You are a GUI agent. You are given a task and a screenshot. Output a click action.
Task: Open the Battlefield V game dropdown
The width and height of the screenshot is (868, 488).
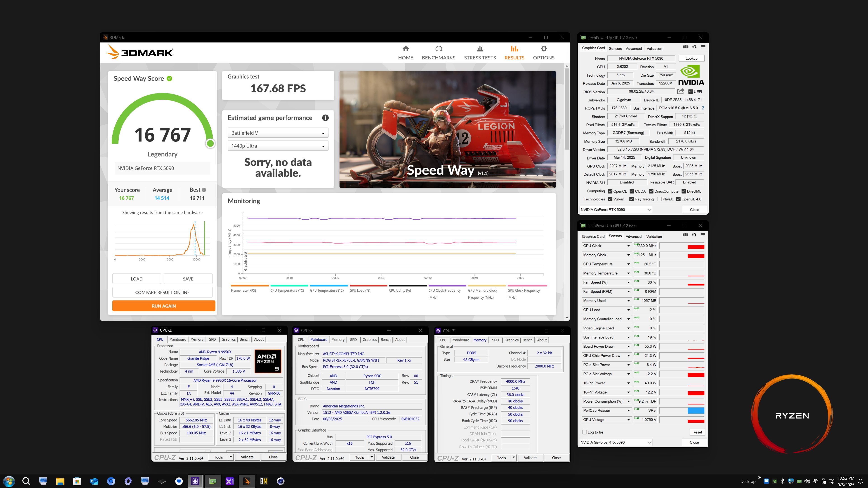tap(278, 133)
